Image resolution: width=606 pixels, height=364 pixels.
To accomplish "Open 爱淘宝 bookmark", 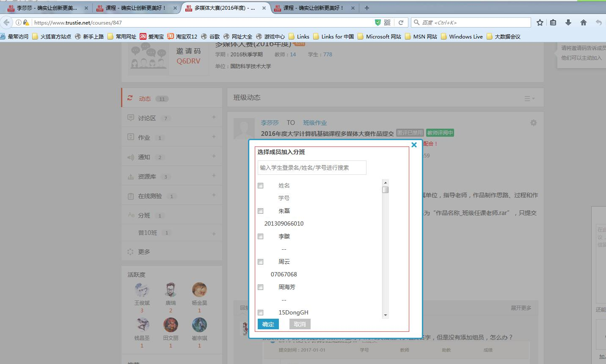I will [x=152, y=36].
